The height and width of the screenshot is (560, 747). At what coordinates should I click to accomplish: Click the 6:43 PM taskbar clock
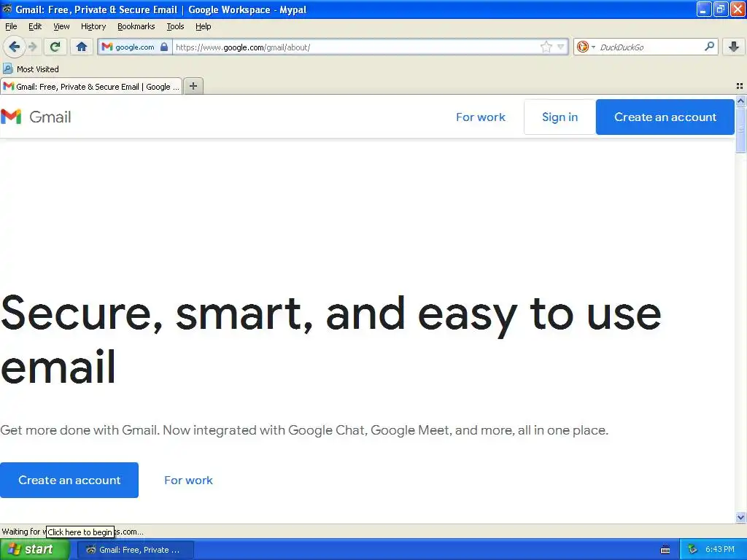click(719, 550)
